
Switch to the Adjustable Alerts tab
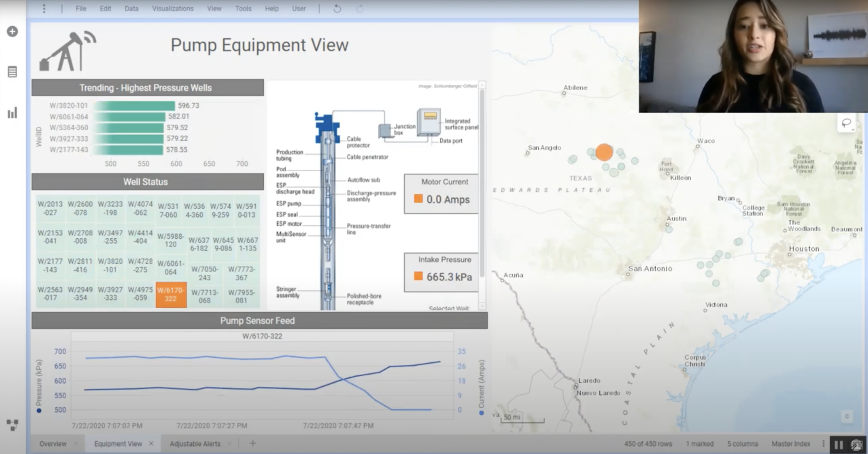(195, 444)
